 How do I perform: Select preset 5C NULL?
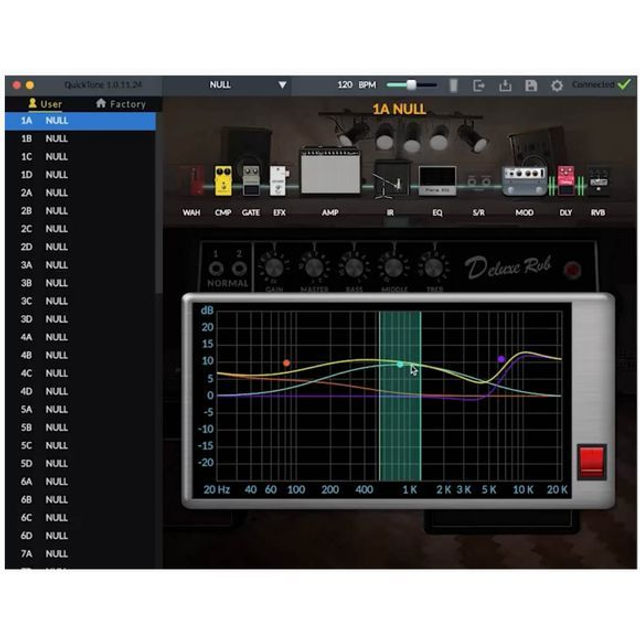pos(80,445)
